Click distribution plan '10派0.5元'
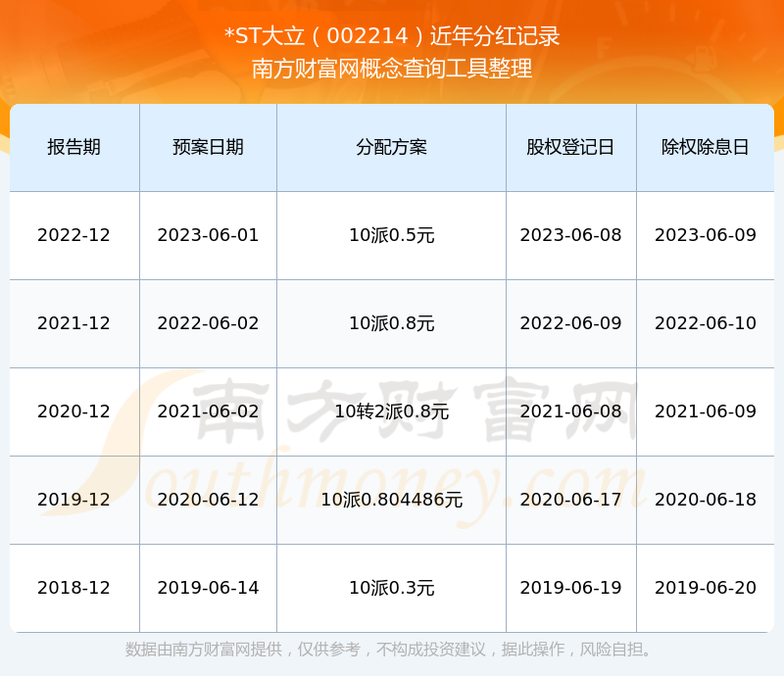Image resolution: width=784 pixels, height=676 pixels. tap(391, 235)
